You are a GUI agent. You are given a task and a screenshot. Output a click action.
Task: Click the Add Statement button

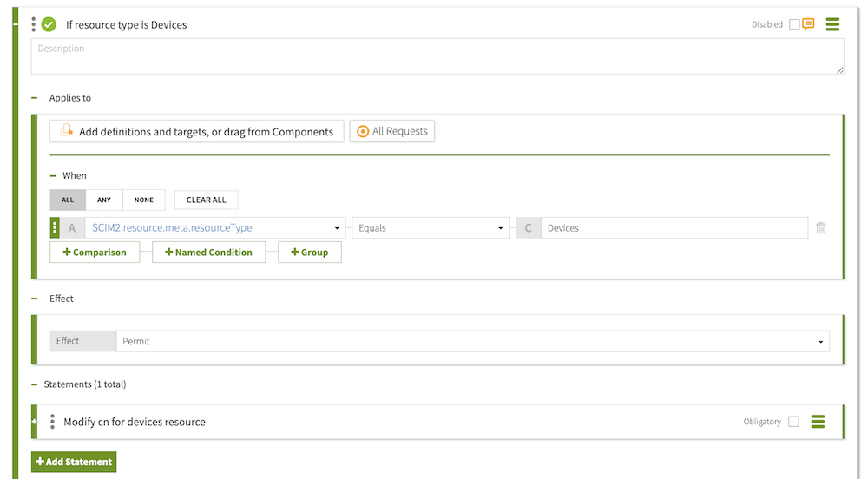point(74,462)
